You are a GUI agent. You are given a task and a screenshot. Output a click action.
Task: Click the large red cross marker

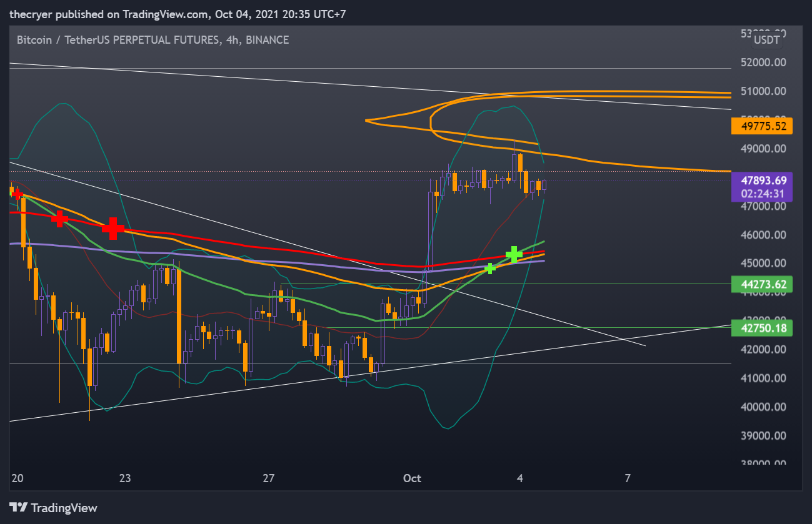[x=114, y=229]
